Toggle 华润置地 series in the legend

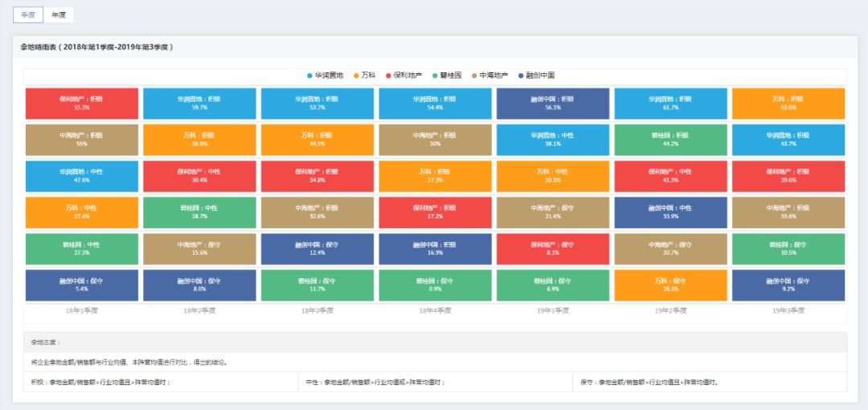(x=325, y=76)
